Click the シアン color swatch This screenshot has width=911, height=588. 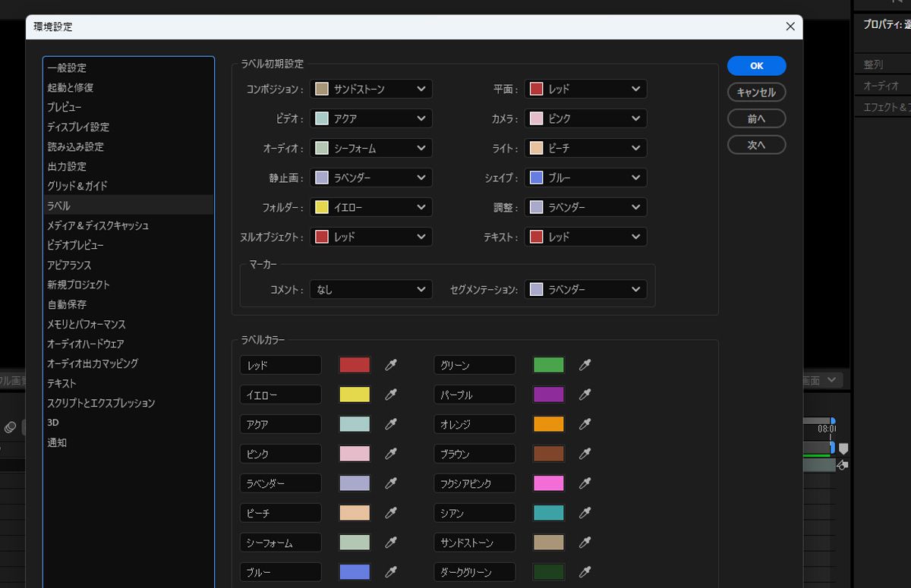click(x=549, y=513)
